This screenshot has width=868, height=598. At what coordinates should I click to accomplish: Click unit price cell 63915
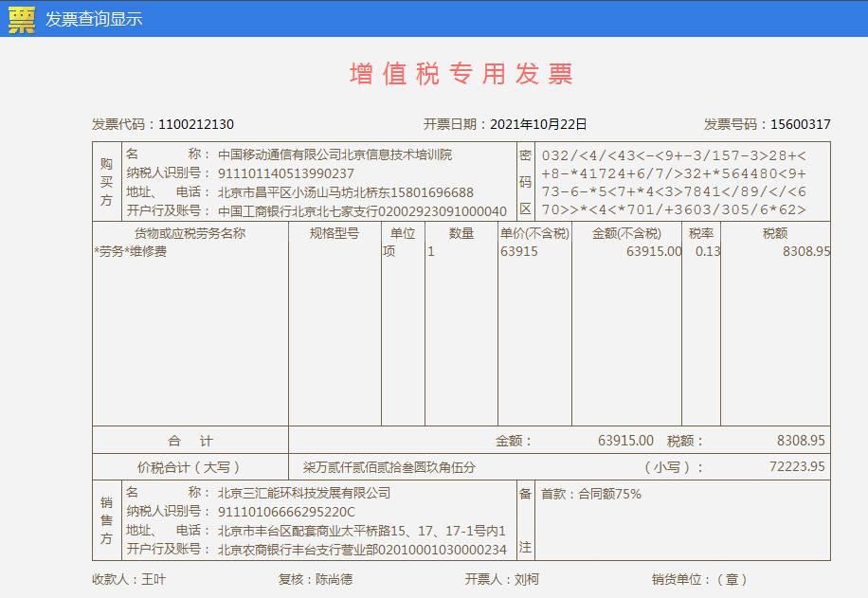(519, 251)
